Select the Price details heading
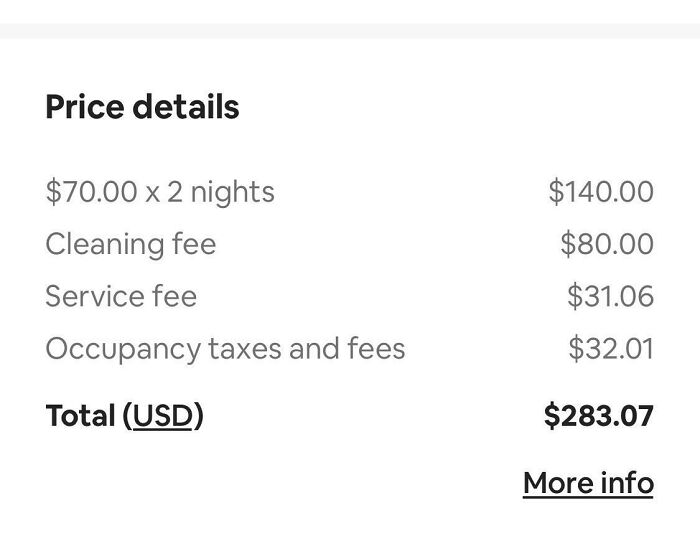Viewport: 700px width, 541px height. coord(142,107)
